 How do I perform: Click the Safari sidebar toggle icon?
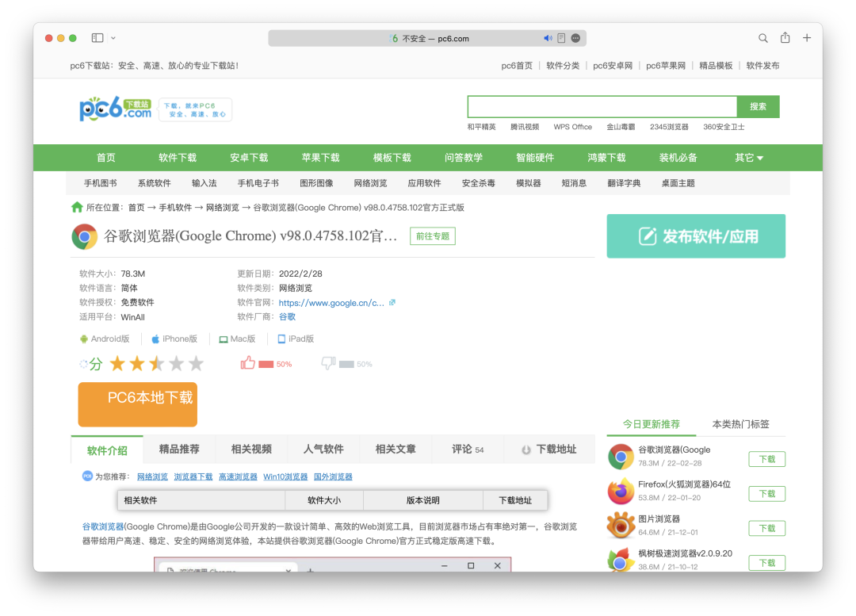pos(97,38)
